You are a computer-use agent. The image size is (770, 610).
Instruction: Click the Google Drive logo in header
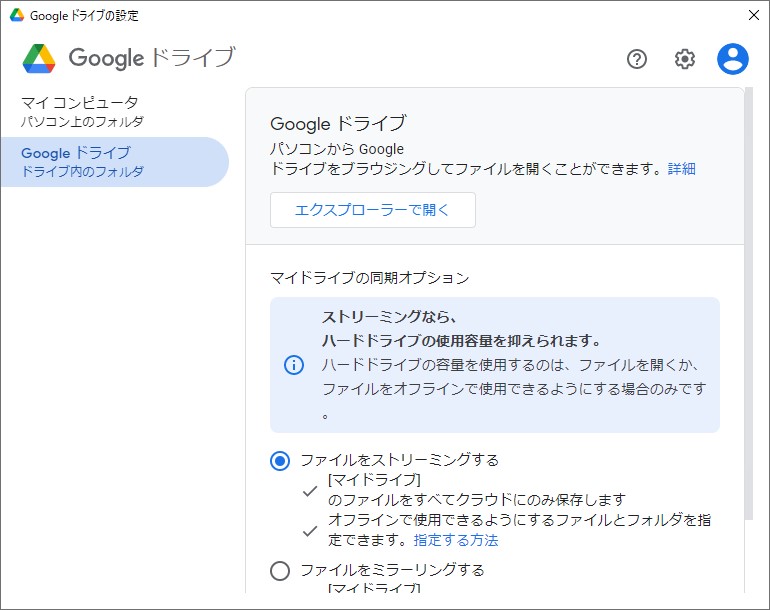click(39, 58)
